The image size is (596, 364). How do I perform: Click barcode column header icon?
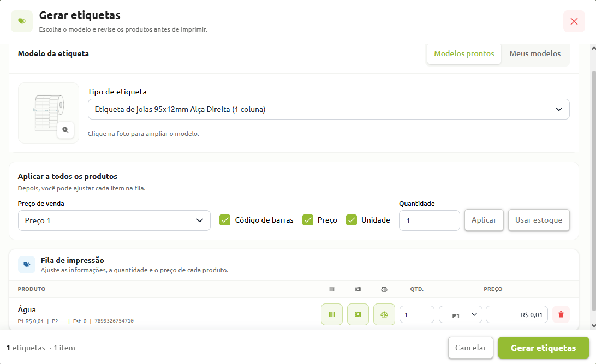coord(332,289)
